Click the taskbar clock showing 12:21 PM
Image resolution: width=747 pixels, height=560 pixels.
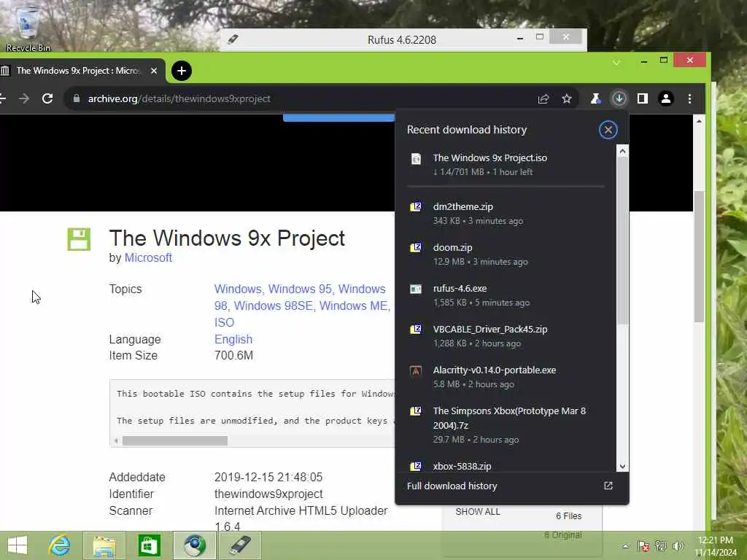point(716,546)
